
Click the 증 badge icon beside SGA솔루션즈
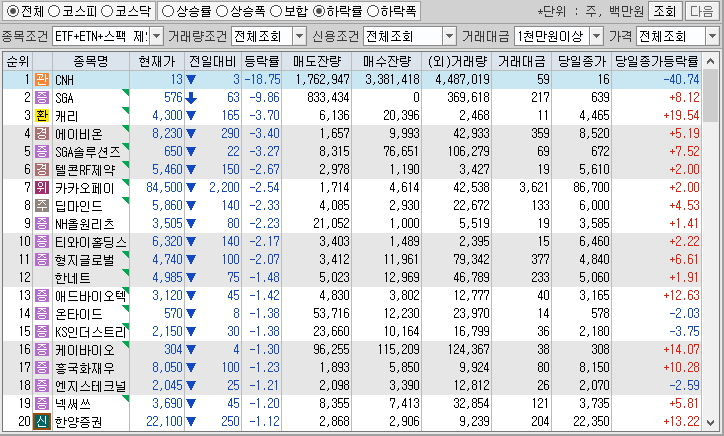tap(42, 151)
